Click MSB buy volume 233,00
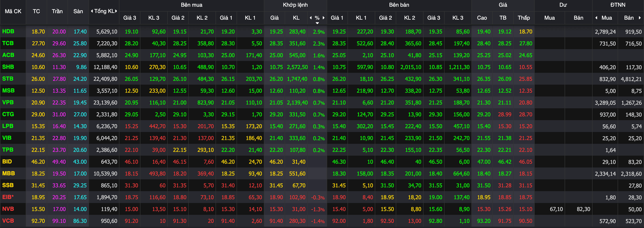The width and height of the screenshot is (644, 228). coord(157,91)
